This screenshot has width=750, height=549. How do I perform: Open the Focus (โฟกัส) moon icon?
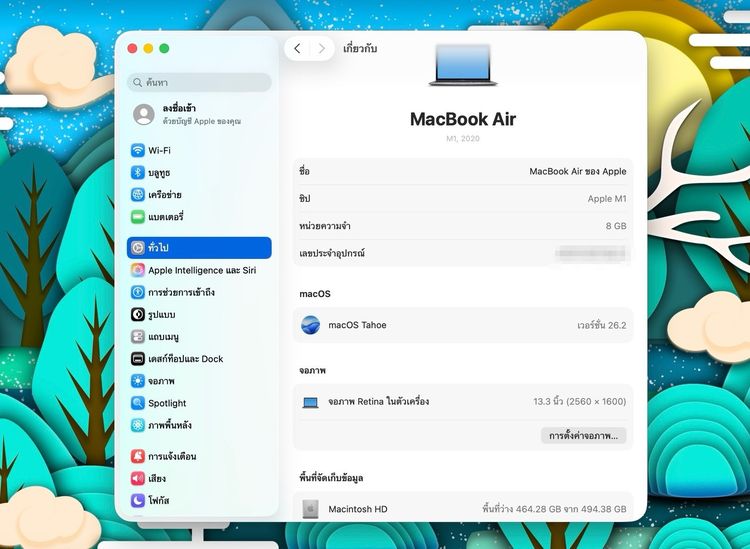(138, 500)
